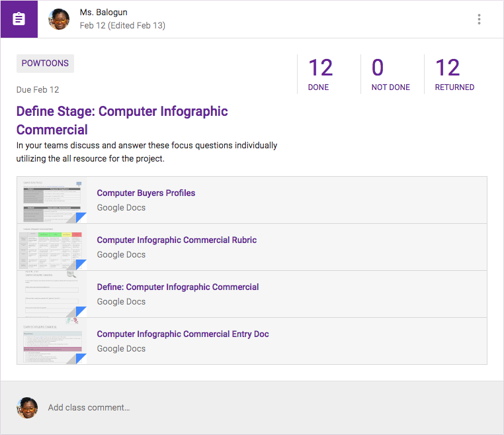Open Computer Buyers Profiles document
This screenshot has width=504, height=435.
pos(146,193)
